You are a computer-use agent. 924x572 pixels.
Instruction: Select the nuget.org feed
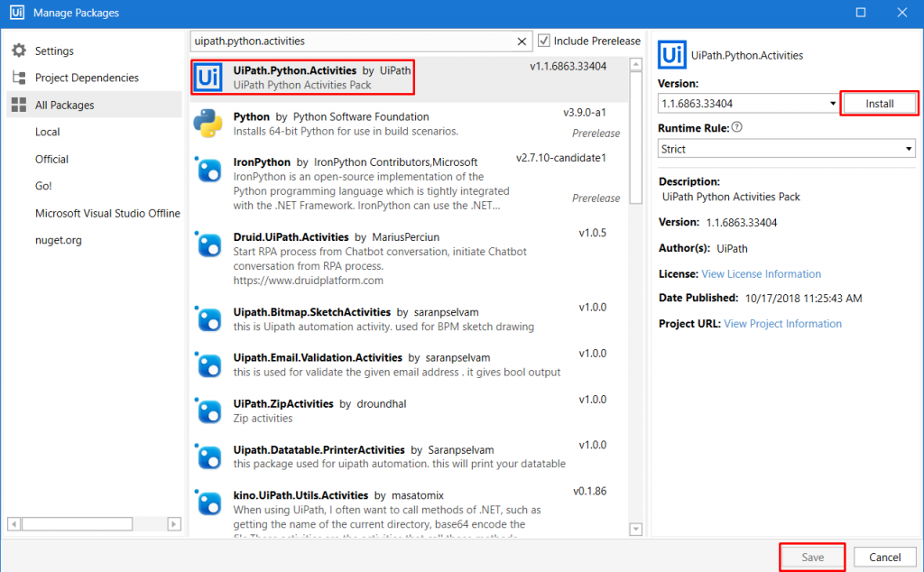[x=59, y=240]
